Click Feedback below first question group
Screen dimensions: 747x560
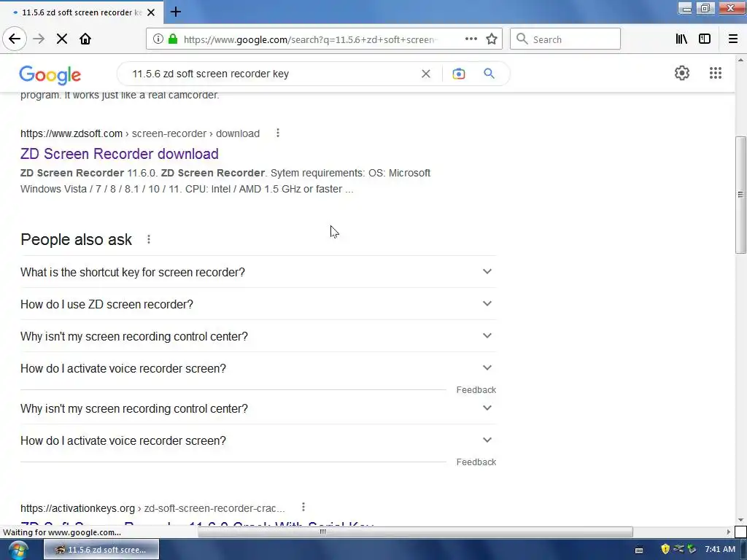pos(476,390)
